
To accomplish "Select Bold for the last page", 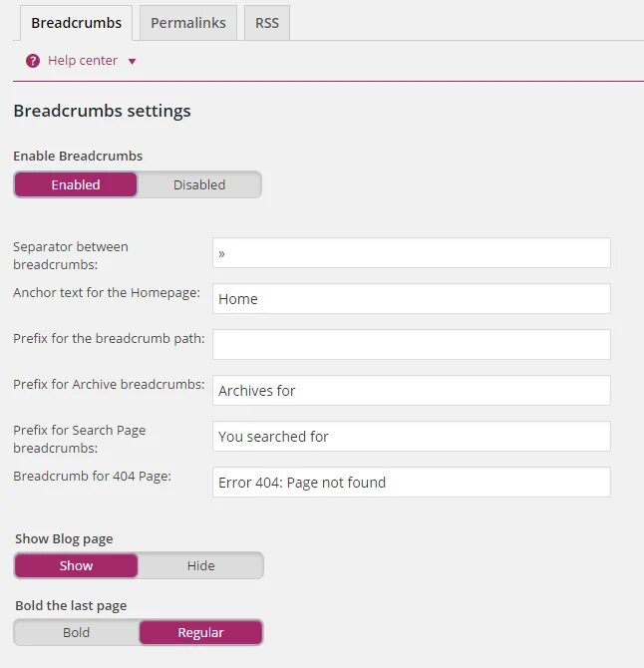I will coord(76,632).
